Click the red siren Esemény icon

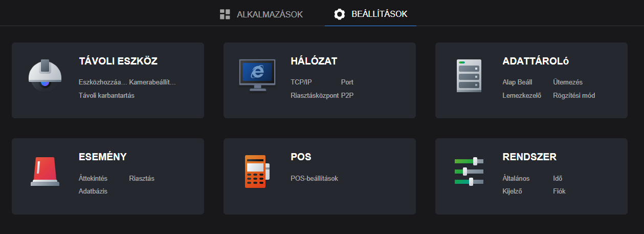[x=45, y=171]
